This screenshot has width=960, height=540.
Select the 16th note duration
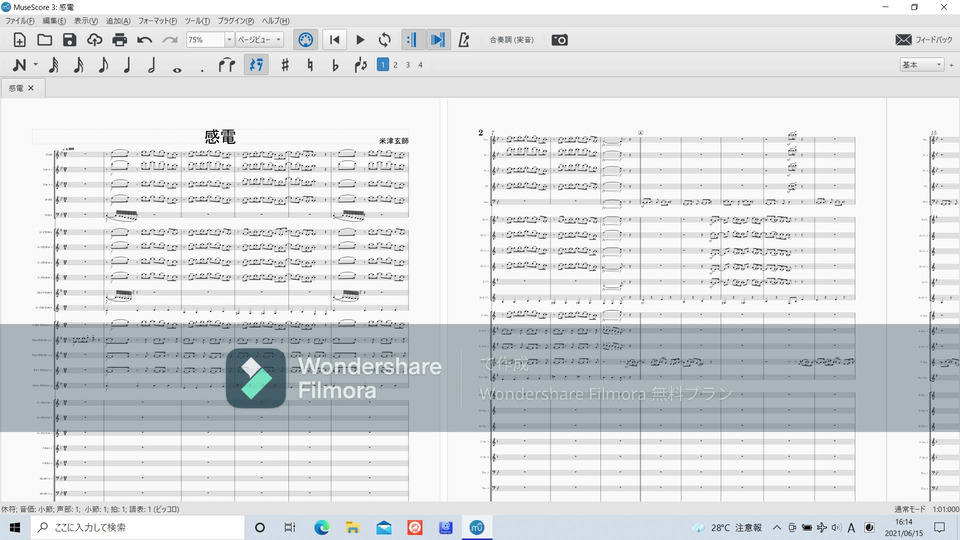(x=78, y=65)
